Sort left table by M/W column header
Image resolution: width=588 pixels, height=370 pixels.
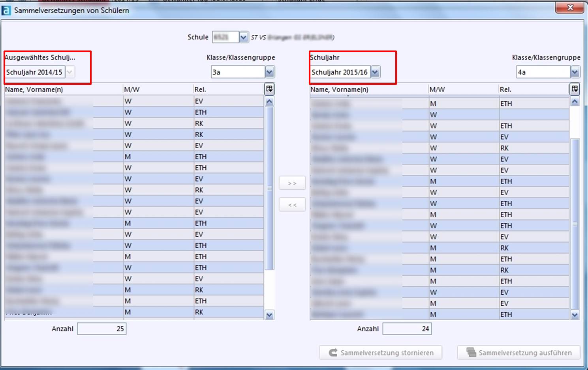coord(158,90)
